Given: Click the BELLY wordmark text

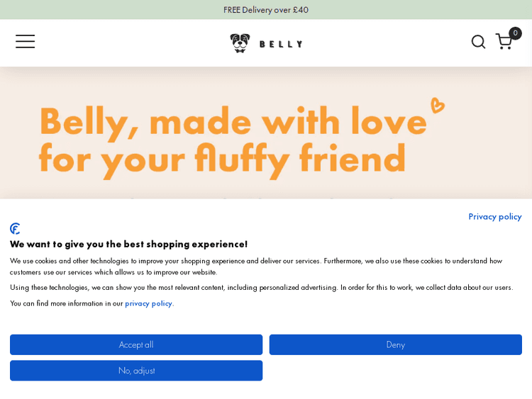Looking at the screenshot, I should click(281, 44).
